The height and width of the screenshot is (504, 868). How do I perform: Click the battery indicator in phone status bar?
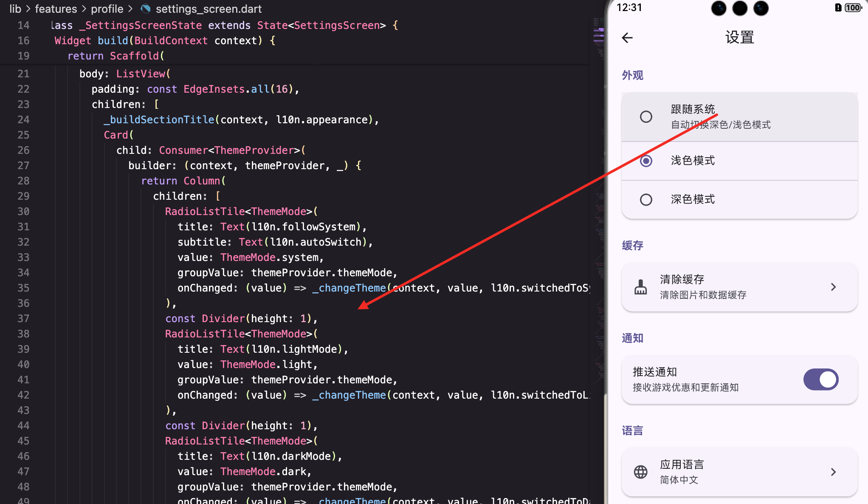(x=852, y=8)
